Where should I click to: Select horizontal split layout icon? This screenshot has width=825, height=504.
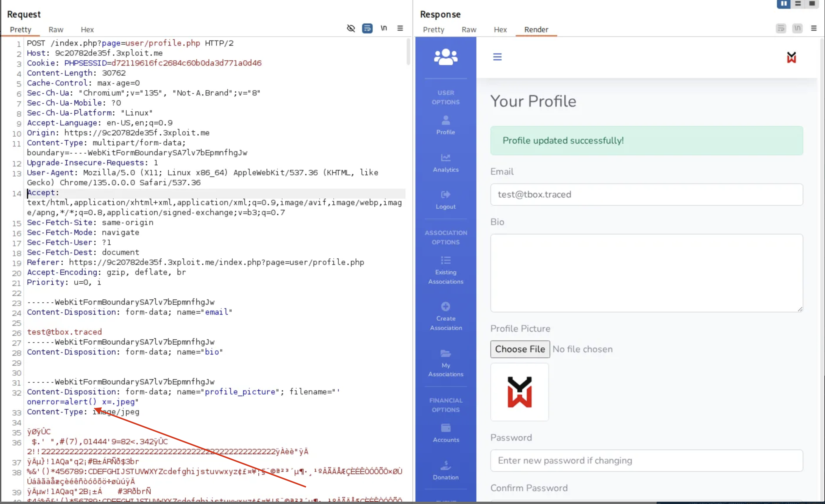pos(798,4)
